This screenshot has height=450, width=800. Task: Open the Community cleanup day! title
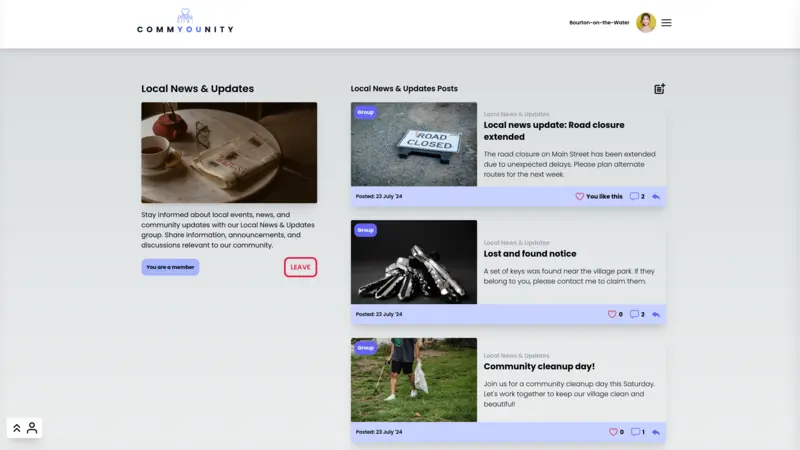pos(539,366)
